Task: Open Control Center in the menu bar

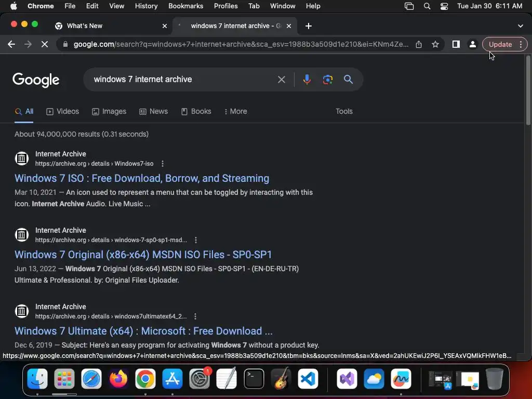Action: (x=444, y=6)
